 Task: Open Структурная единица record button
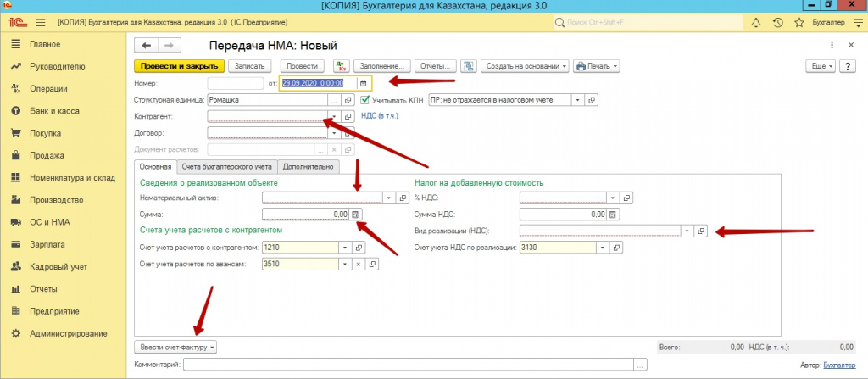[x=348, y=100]
